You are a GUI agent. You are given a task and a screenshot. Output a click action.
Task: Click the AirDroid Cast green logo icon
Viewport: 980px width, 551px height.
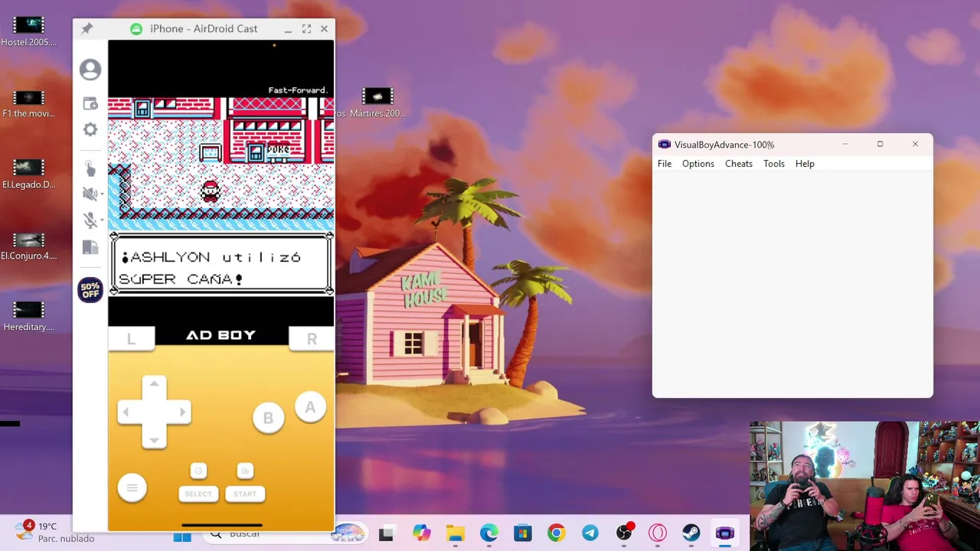136,28
